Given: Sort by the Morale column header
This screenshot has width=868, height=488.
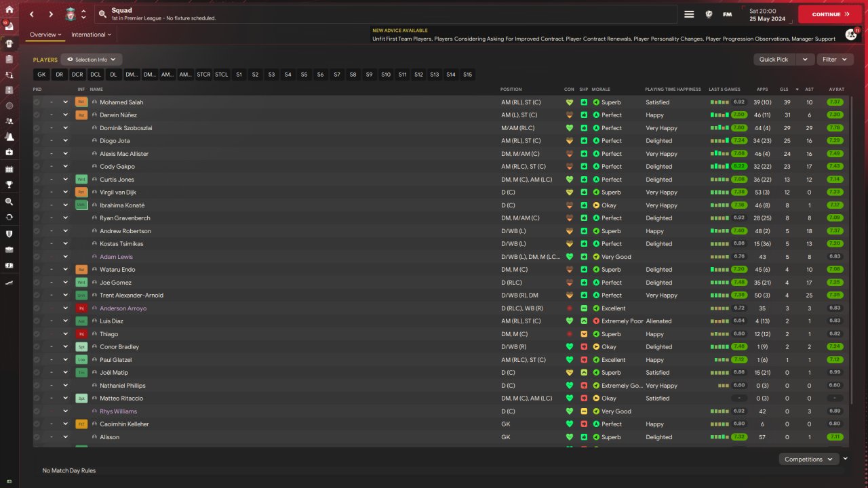Looking at the screenshot, I should coord(601,89).
